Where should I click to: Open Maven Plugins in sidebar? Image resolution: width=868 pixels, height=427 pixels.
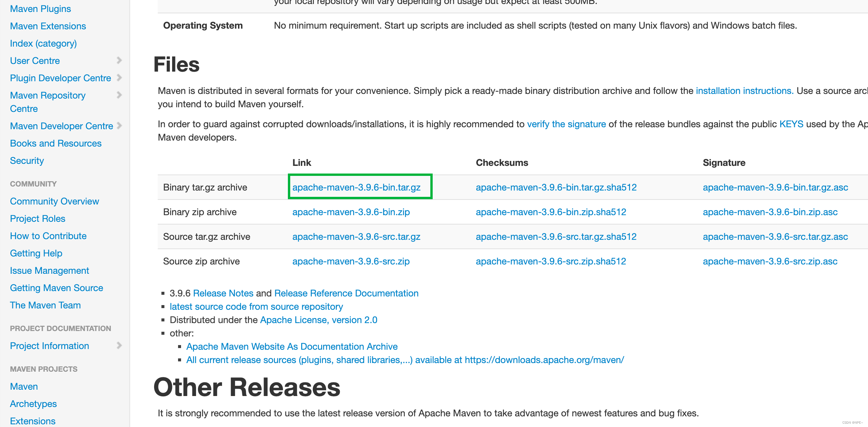tap(40, 9)
